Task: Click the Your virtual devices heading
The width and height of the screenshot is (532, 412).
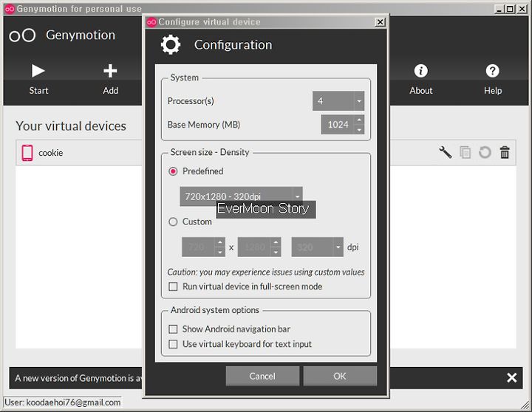Action: [x=71, y=126]
